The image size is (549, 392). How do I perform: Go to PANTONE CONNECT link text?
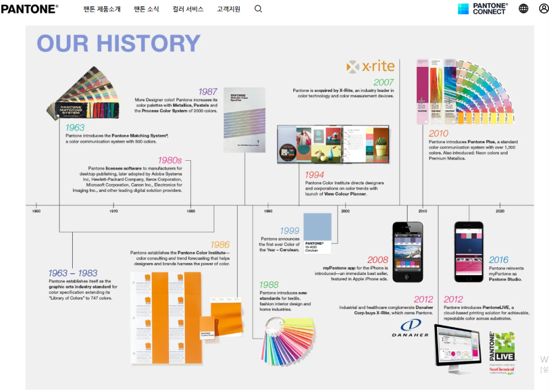tap(490, 9)
